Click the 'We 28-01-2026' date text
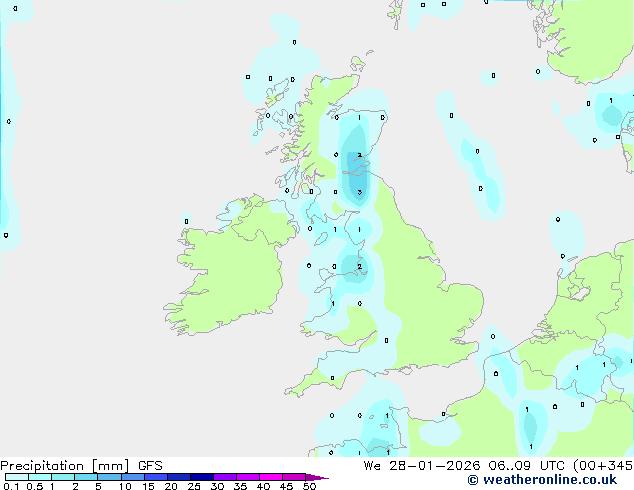Image resolution: width=634 pixels, height=490 pixels. 422,466
